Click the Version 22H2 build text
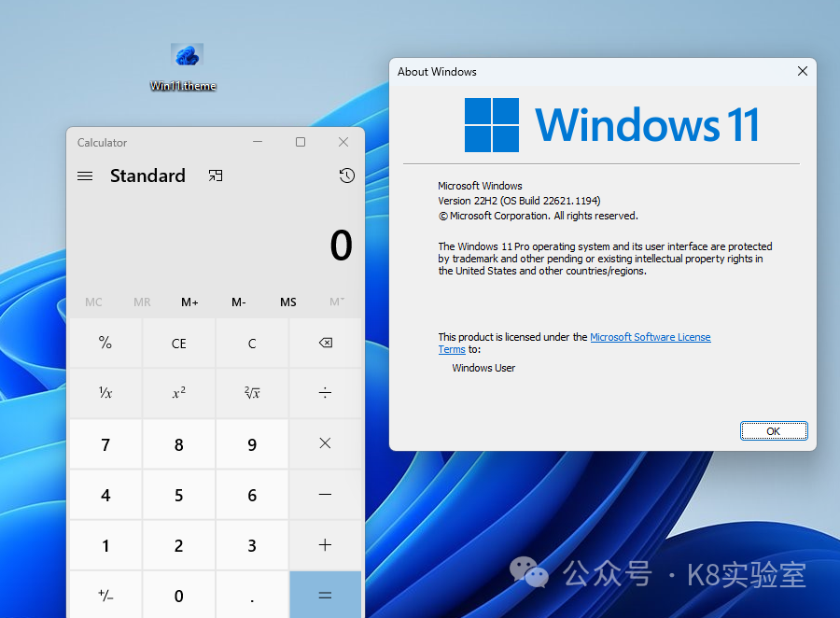Image resolution: width=840 pixels, height=618 pixels. tap(519, 201)
